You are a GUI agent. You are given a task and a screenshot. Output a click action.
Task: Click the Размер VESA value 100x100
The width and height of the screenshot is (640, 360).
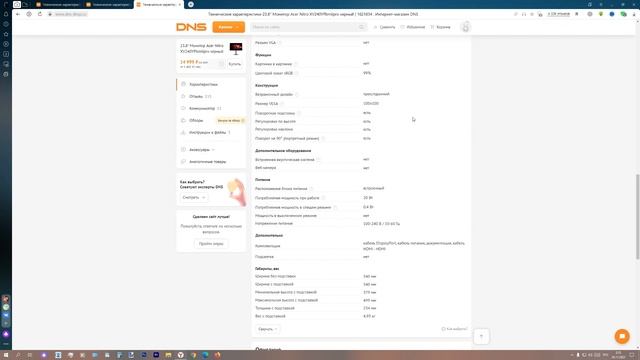pyautogui.click(x=371, y=103)
